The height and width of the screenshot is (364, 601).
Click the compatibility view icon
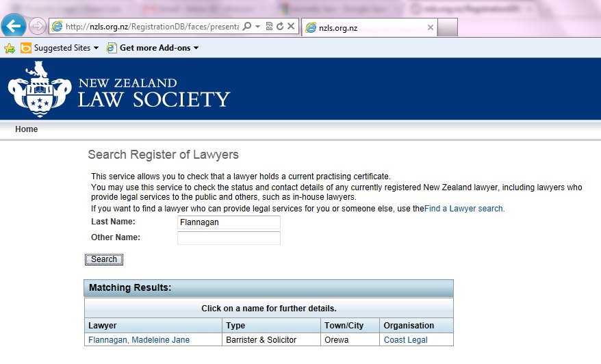click(x=269, y=26)
